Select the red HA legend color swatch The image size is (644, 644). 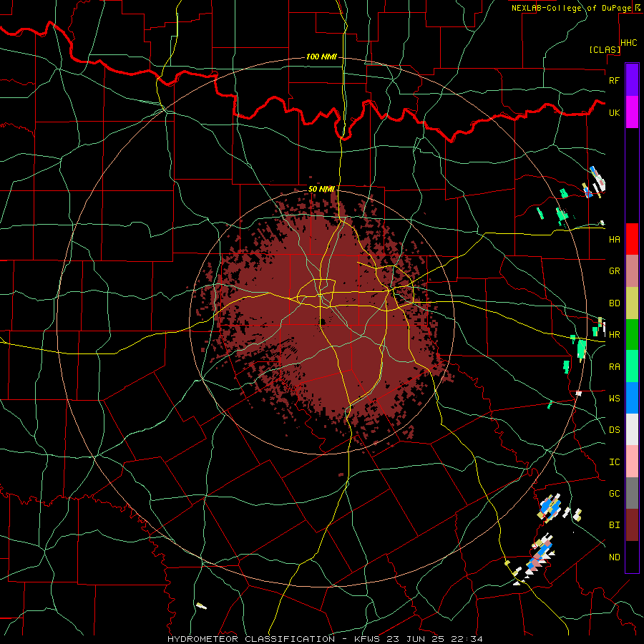632,239
